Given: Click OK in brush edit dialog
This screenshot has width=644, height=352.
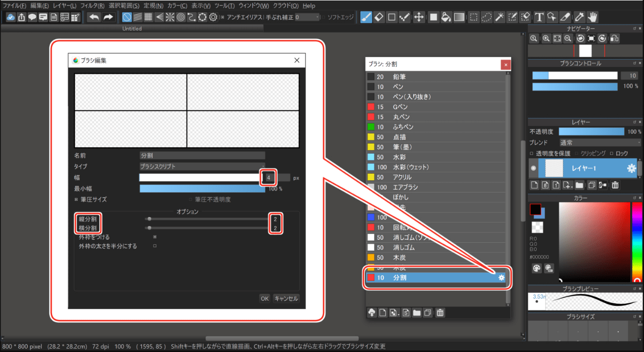Looking at the screenshot, I should coord(265,298).
